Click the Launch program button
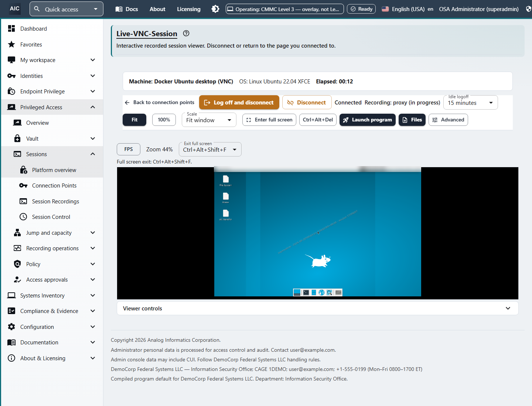The image size is (532, 406). (x=368, y=120)
